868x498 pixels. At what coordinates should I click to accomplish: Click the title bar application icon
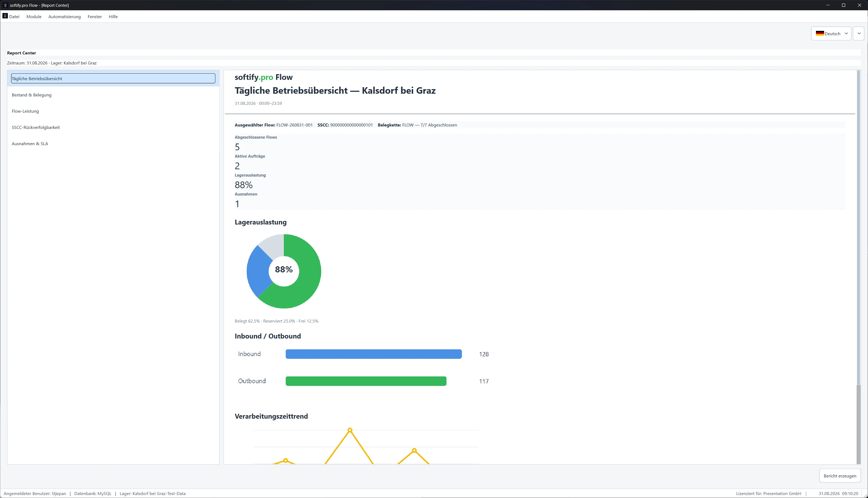[x=5, y=5]
